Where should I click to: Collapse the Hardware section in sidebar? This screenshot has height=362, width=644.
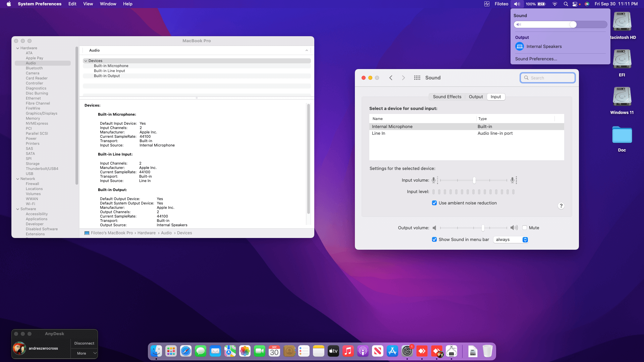click(18, 48)
